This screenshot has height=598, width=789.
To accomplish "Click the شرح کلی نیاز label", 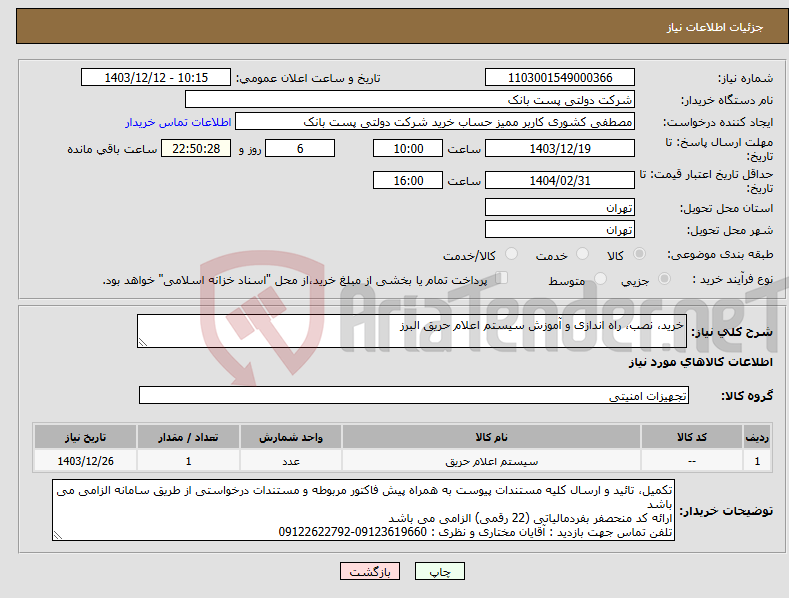I will (732, 332).
